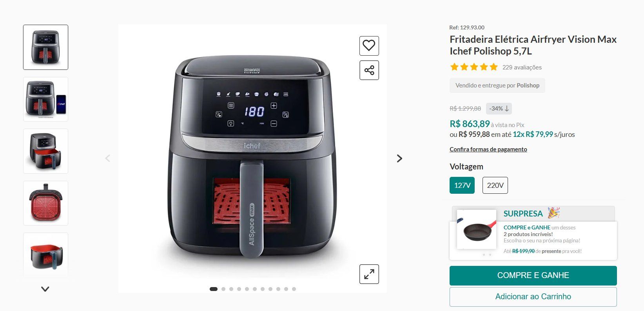Click the -34% discount badge
The height and width of the screenshot is (311, 644).
click(499, 109)
